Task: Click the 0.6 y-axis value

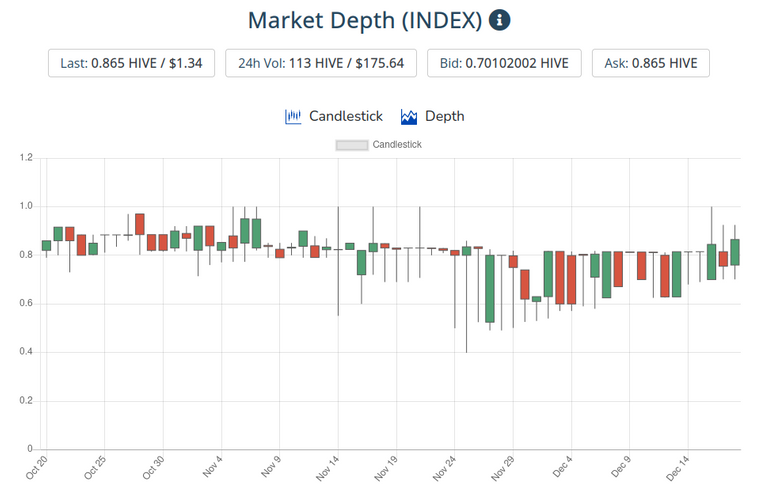Action: click(26, 303)
